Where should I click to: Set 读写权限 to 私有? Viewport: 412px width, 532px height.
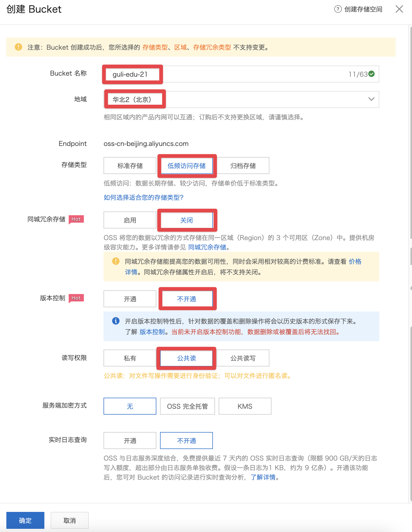[130, 358]
